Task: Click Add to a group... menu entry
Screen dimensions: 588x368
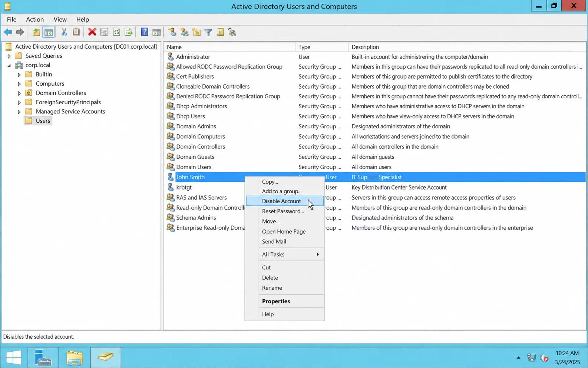Action: (x=285, y=191)
